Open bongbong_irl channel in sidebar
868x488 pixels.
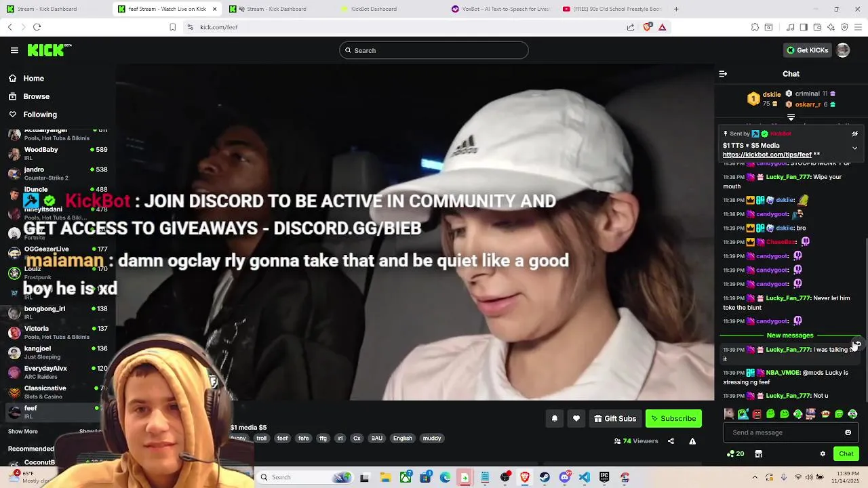coord(58,312)
